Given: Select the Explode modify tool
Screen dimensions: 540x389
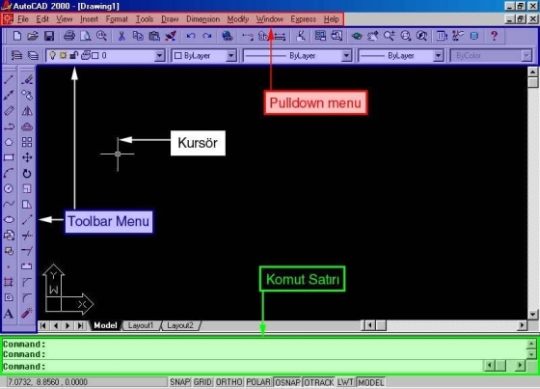Looking at the screenshot, I should click(x=27, y=313).
